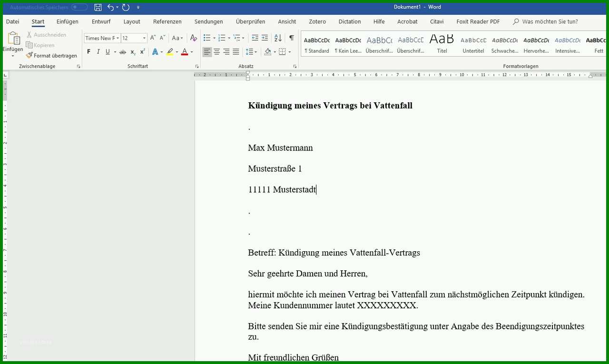The height and width of the screenshot is (364, 609).
Task: Open underline style dropdown arrow
Action: (x=115, y=52)
